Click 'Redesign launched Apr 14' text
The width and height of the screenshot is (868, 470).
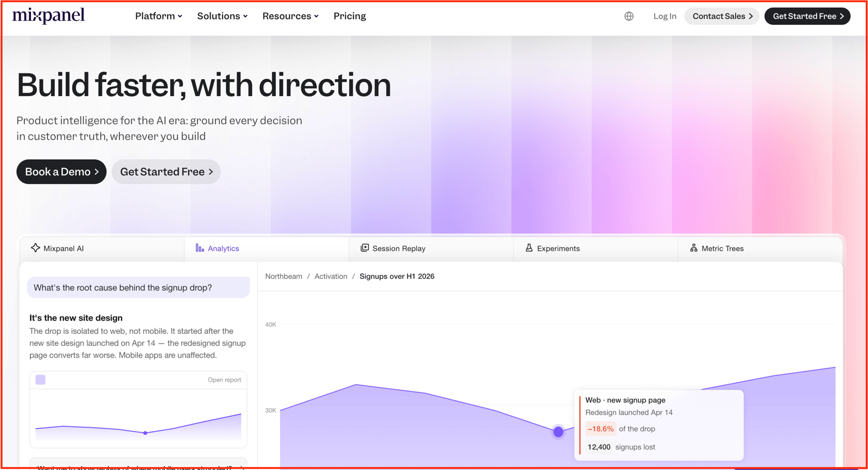629,412
